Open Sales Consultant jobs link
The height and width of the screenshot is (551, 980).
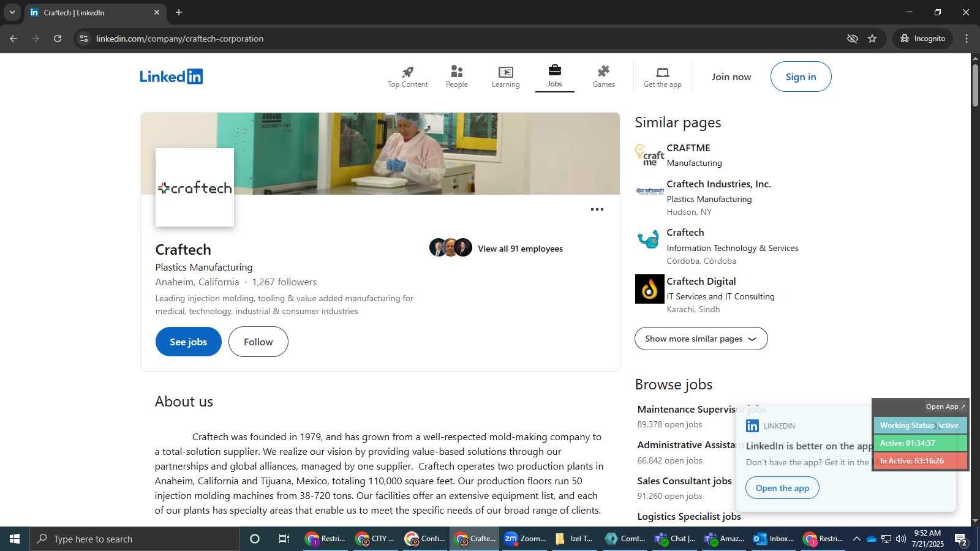[684, 481]
